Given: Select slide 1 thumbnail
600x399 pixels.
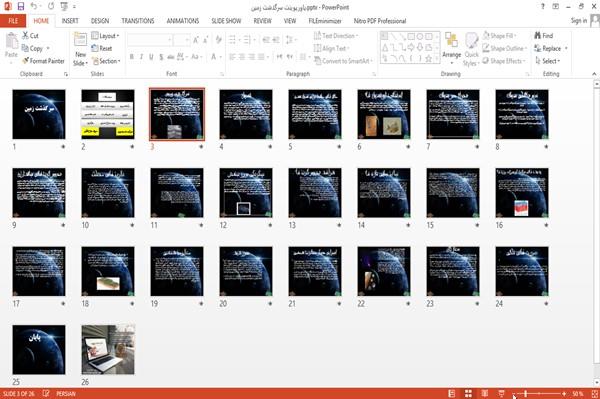Looking at the screenshot, I should [39, 114].
